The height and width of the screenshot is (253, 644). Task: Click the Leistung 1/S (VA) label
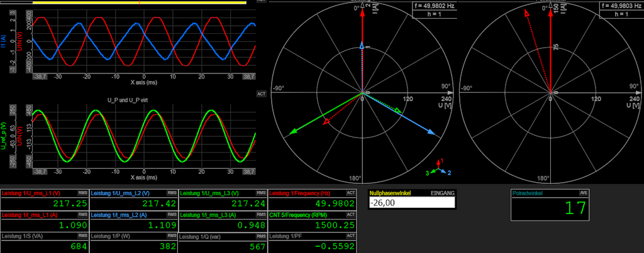click(x=21, y=236)
